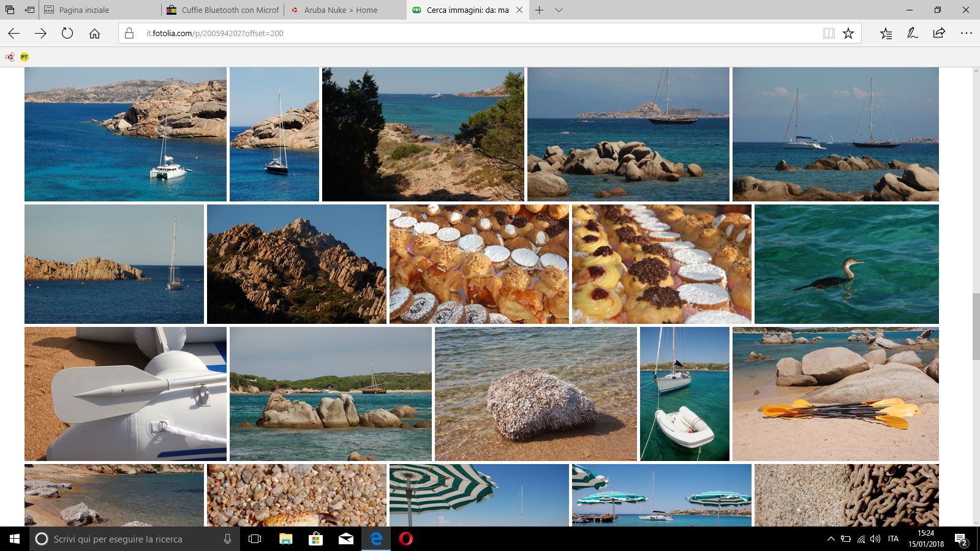Open Reading view book icon
980x551 pixels.
point(829,34)
